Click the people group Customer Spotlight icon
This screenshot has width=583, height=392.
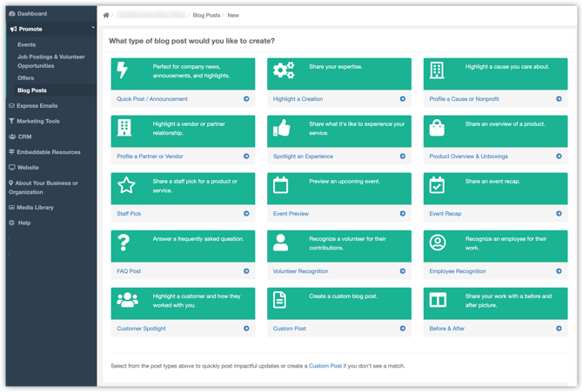127,301
